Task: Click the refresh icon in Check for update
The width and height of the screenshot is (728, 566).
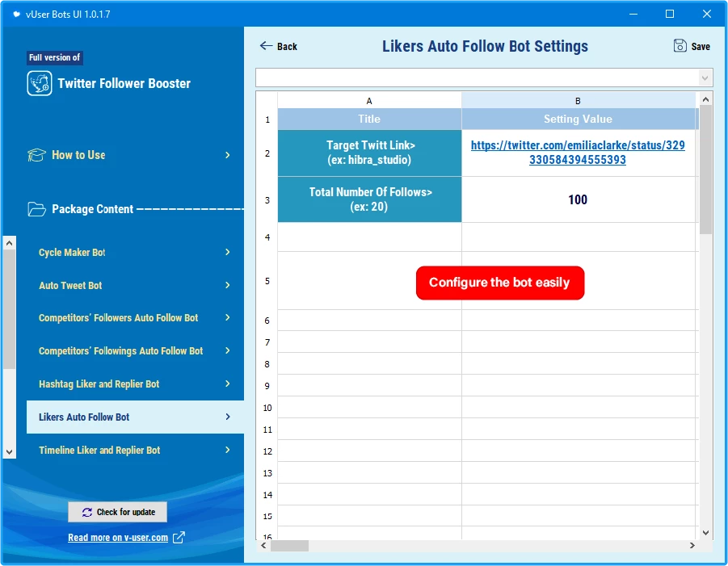Action: (86, 512)
